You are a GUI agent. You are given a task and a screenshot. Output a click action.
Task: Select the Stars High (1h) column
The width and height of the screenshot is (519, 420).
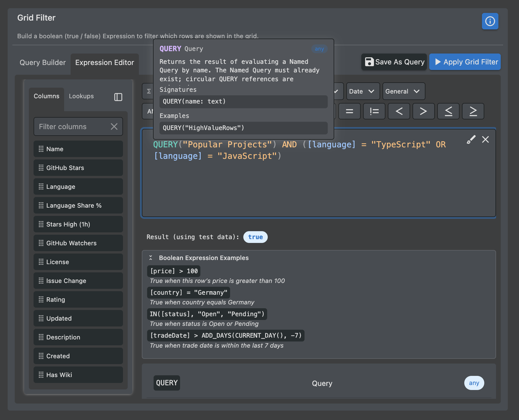[78, 224]
